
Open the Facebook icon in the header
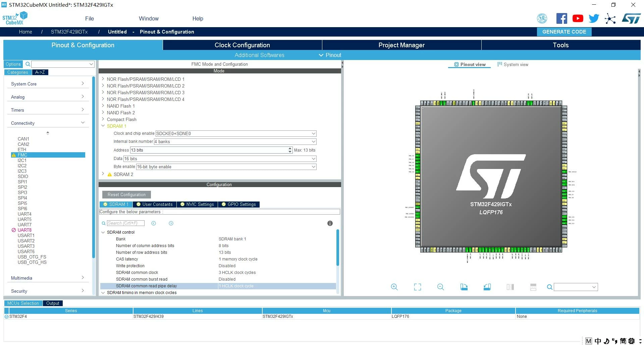click(x=562, y=18)
